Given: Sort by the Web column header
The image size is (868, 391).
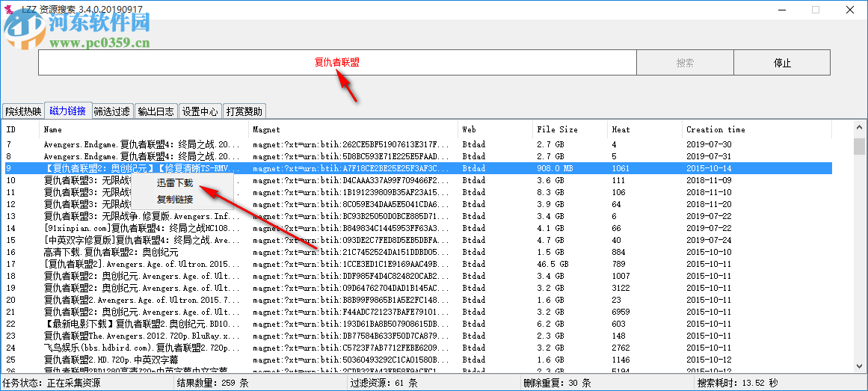Looking at the screenshot, I should tap(495, 129).
